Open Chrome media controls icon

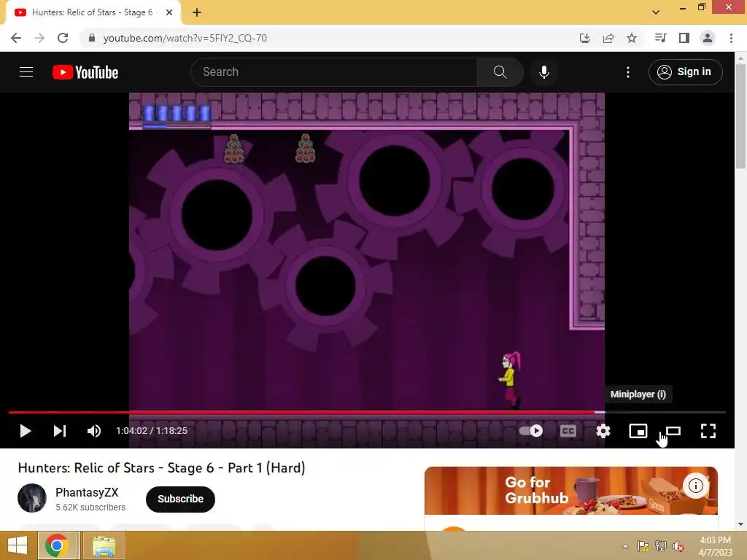click(660, 38)
